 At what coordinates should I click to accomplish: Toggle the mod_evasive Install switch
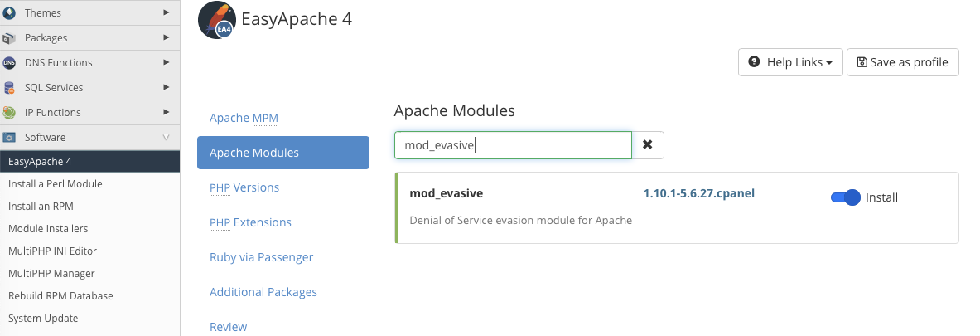coord(845,197)
